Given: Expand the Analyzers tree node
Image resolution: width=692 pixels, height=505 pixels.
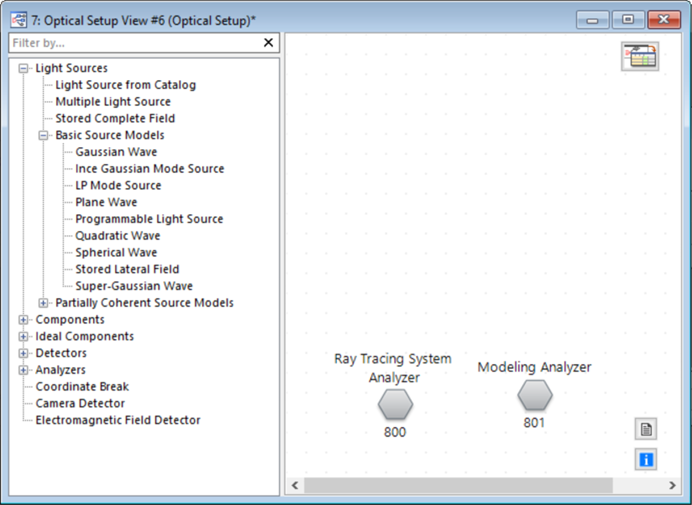Looking at the screenshot, I should pyautogui.click(x=23, y=370).
